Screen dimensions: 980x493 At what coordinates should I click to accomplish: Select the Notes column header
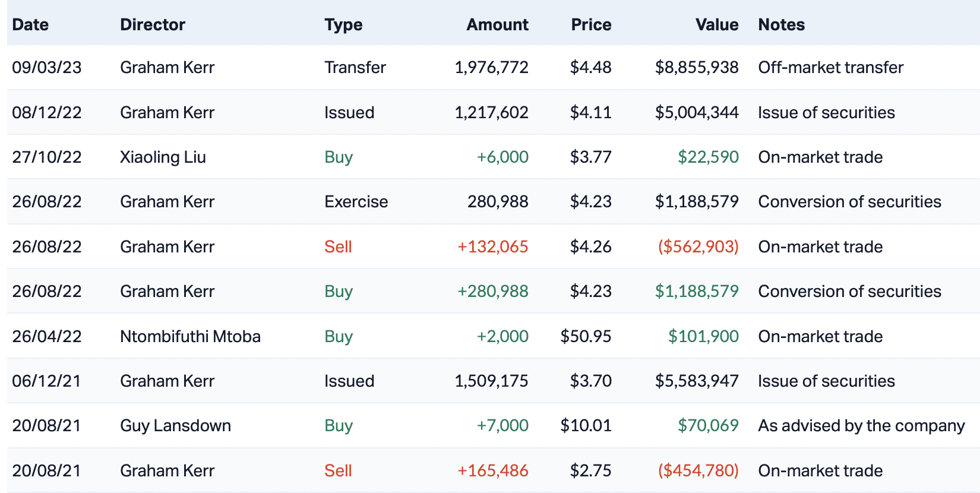point(782,24)
